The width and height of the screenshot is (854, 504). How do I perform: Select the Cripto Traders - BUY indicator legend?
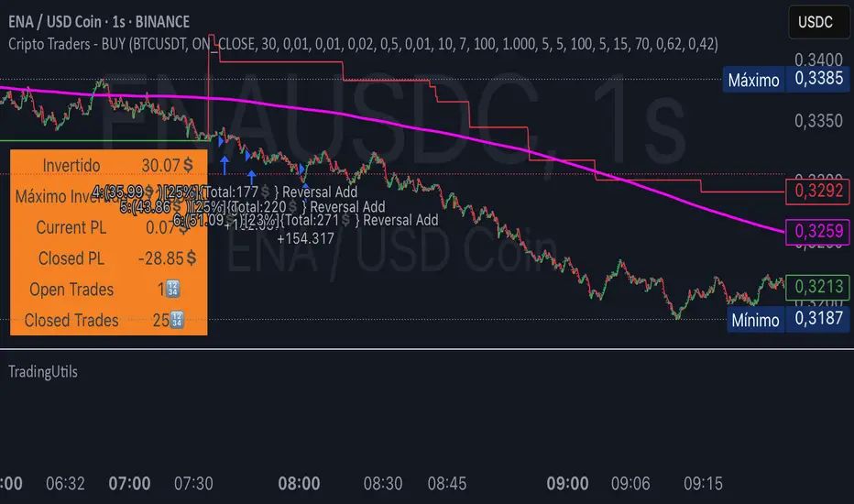click(362, 44)
